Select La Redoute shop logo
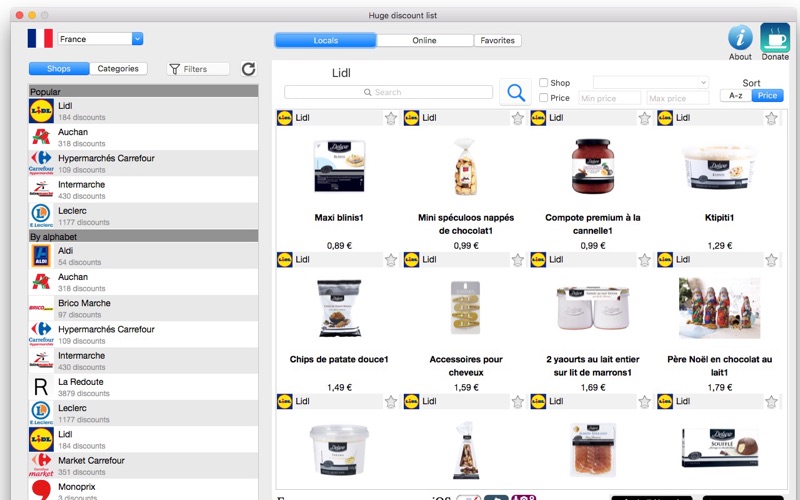The image size is (800, 500). (41, 387)
